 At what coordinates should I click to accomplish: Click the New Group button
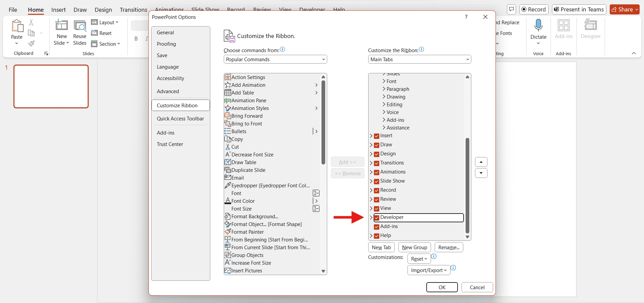(415, 247)
